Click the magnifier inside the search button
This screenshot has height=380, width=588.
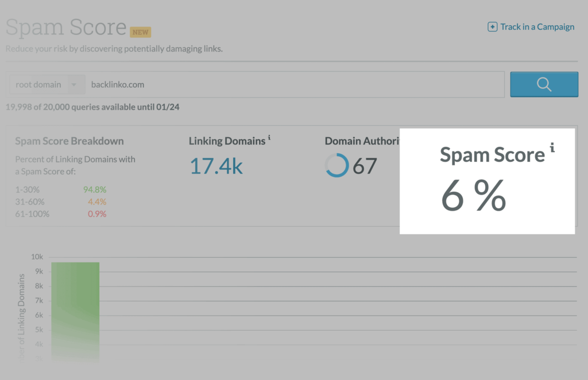543,84
